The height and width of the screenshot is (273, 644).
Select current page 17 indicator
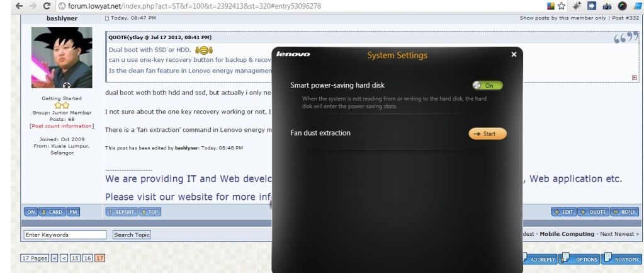[100, 258]
